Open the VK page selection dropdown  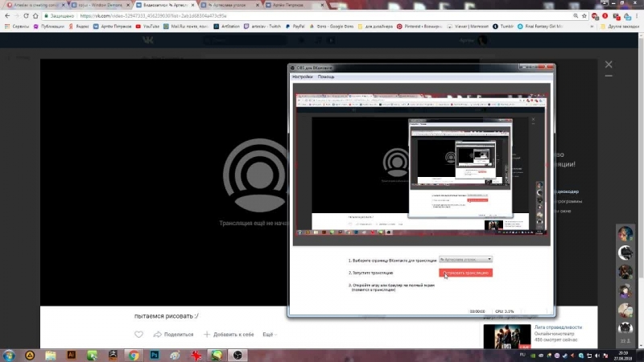(466, 260)
